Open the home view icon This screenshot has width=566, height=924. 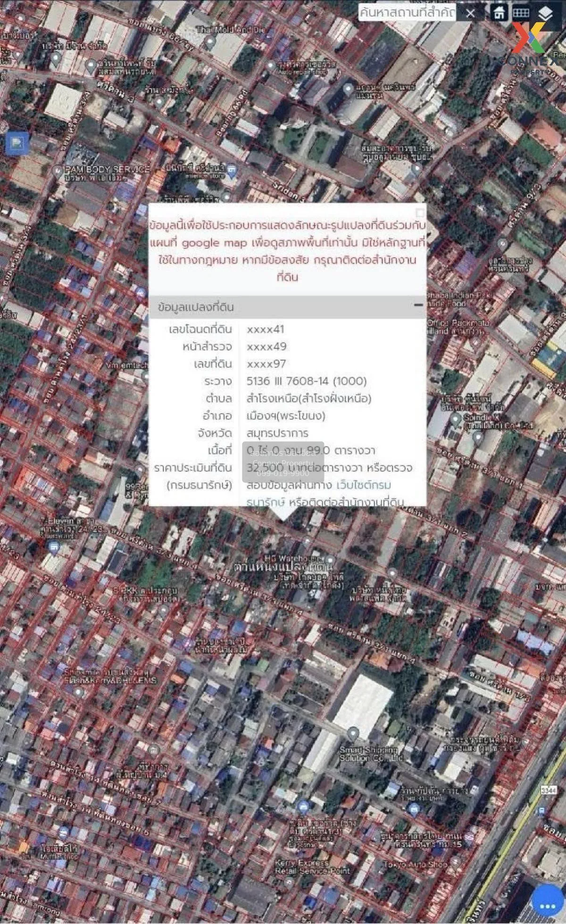[x=499, y=13]
